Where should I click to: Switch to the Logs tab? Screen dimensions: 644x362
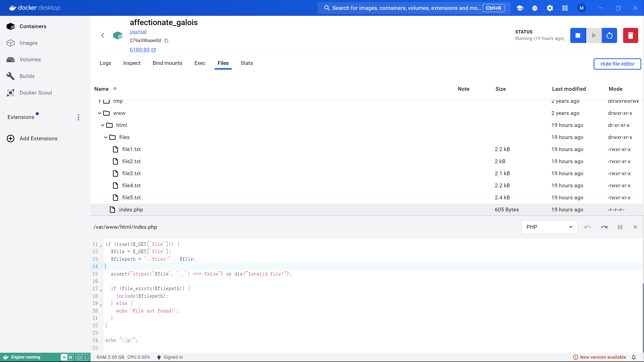coord(105,63)
